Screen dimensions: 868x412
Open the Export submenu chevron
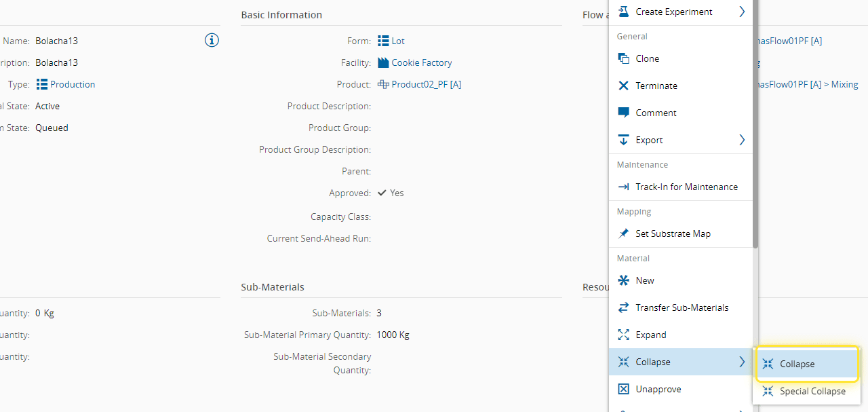[742, 140]
